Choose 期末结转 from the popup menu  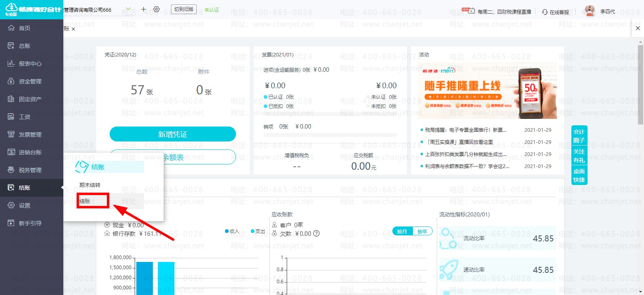[x=90, y=185]
